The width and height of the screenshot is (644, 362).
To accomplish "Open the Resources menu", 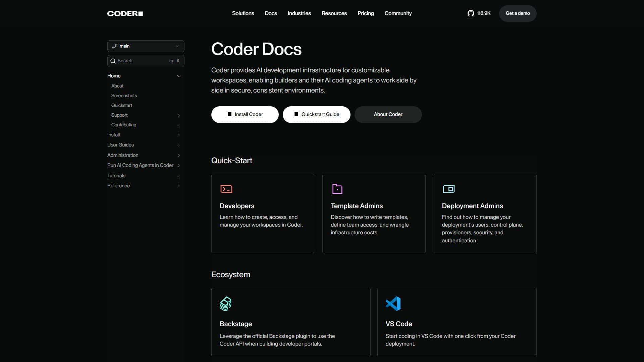I will [x=334, y=13].
